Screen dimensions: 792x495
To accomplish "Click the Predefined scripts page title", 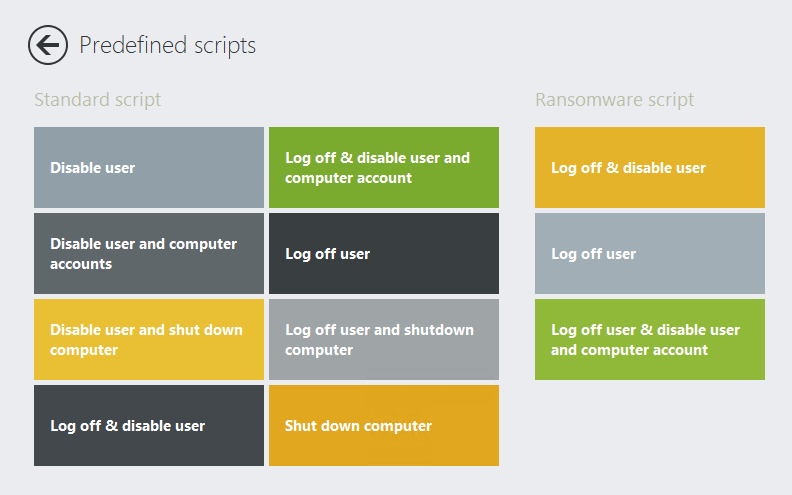I will (168, 45).
